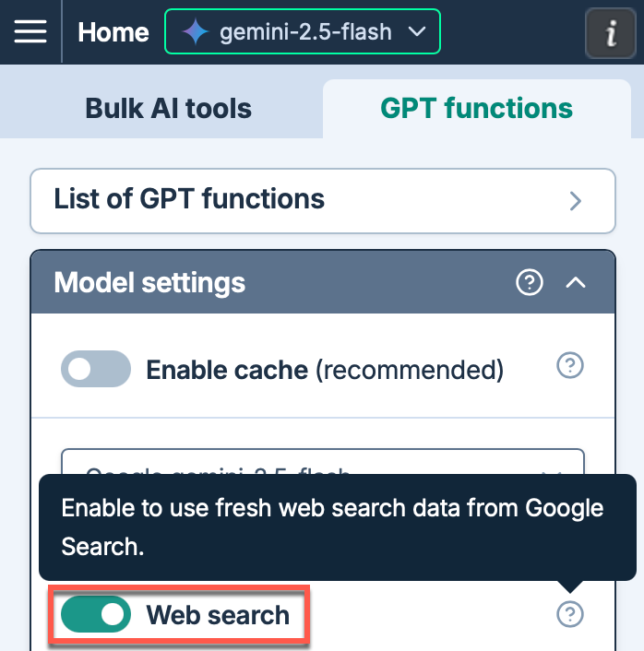Screen dimensions: 644x651
Task: Toggle Enable cache switch on
Action: click(x=96, y=369)
